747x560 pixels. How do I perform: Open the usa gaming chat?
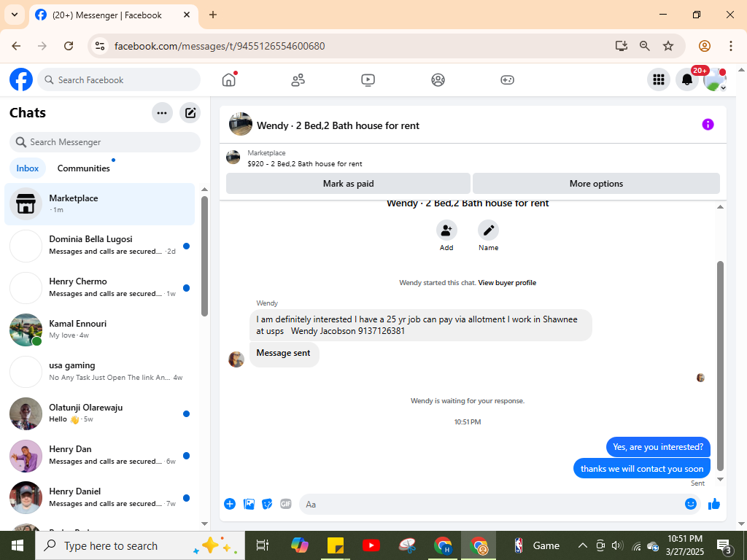coord(99,371)
